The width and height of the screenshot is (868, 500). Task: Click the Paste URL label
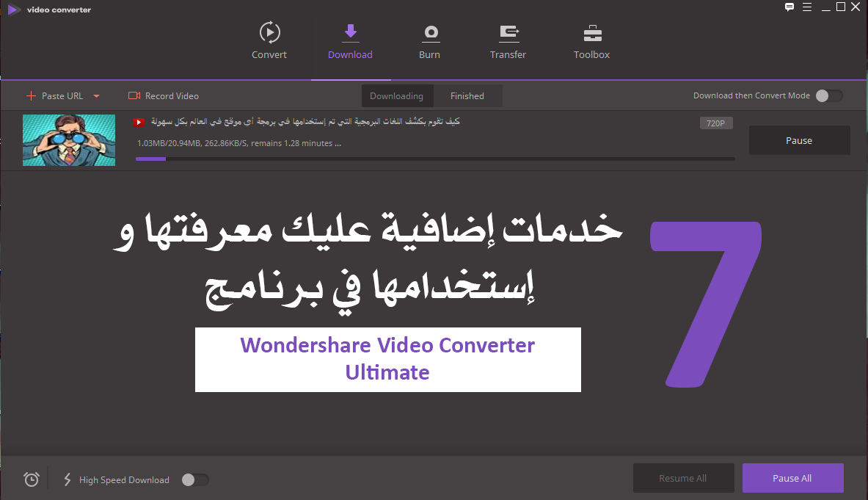pos(62,95)
